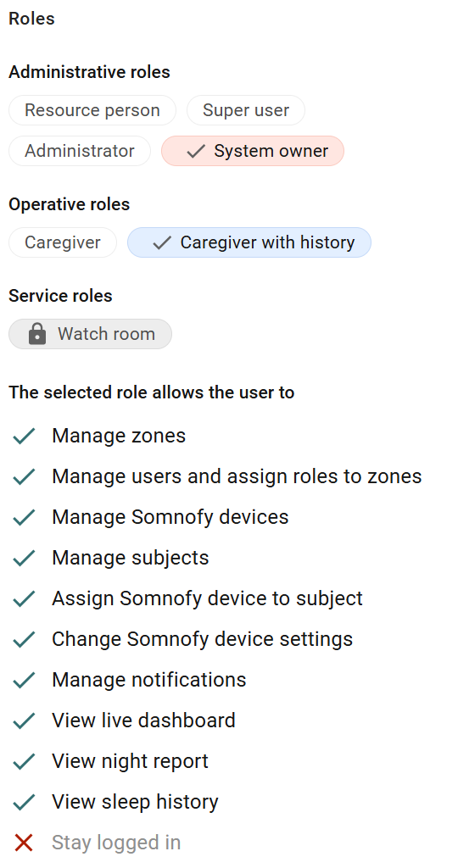
Task: Select the Super user role chip
Action: [x=246, y=110]
